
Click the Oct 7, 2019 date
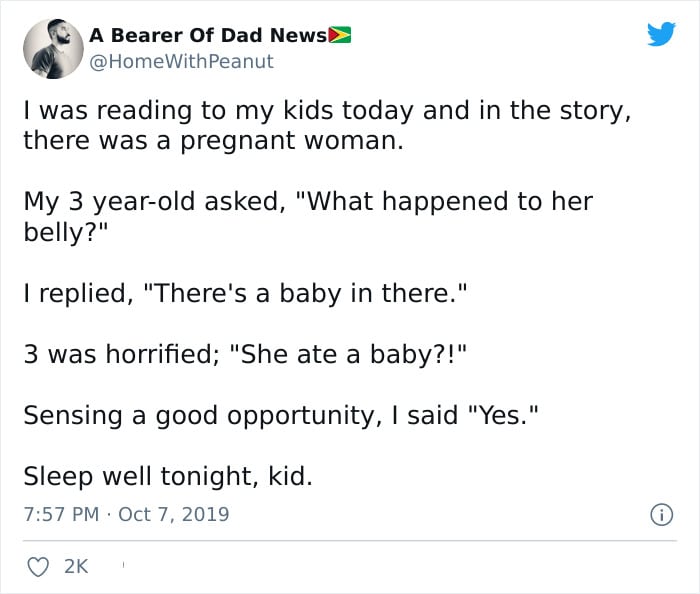174,514
